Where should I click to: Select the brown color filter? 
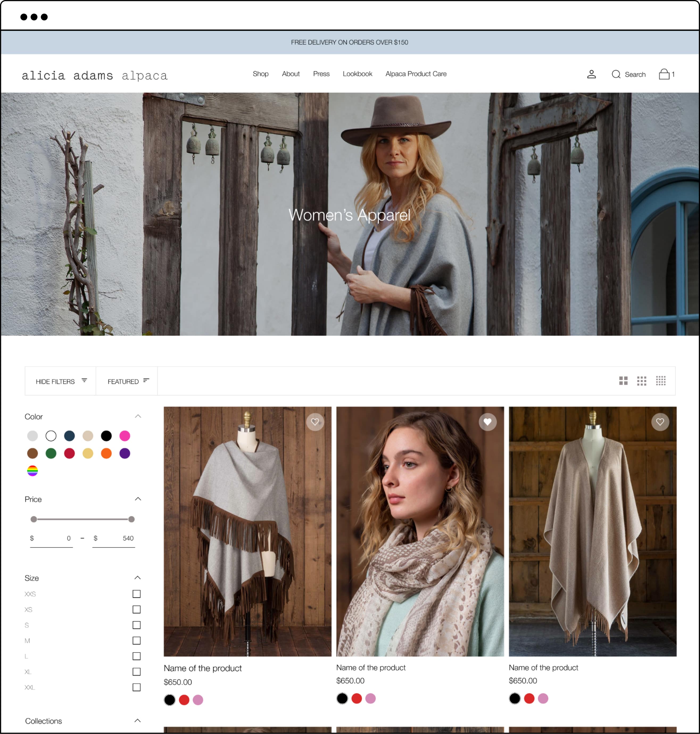tap(32, 453)
